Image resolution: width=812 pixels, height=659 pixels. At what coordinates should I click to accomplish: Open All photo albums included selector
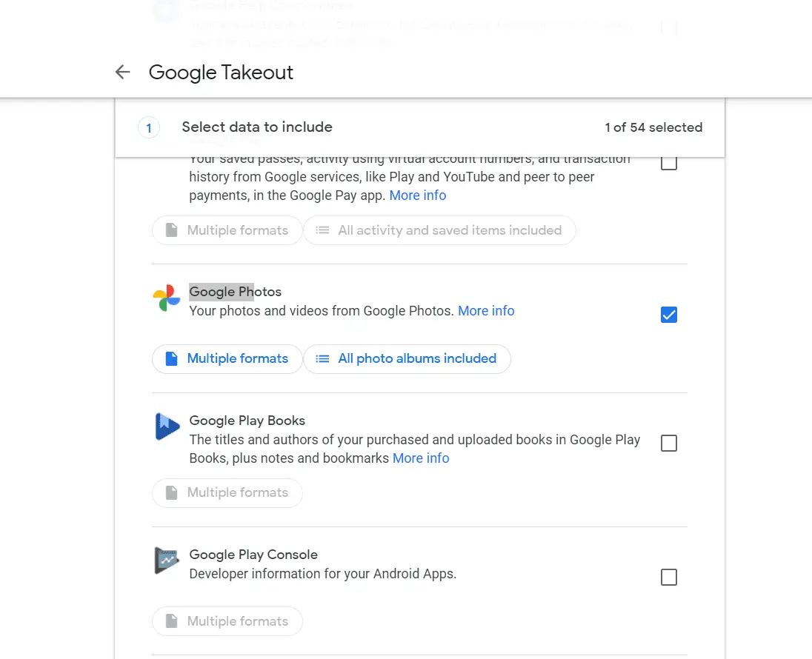407,359
